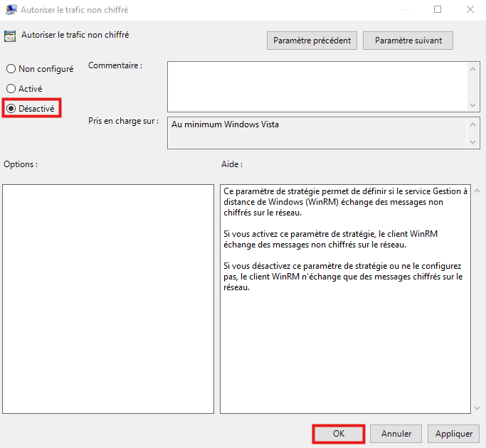Maximize the policy dialog window

(x=438, y=10)
